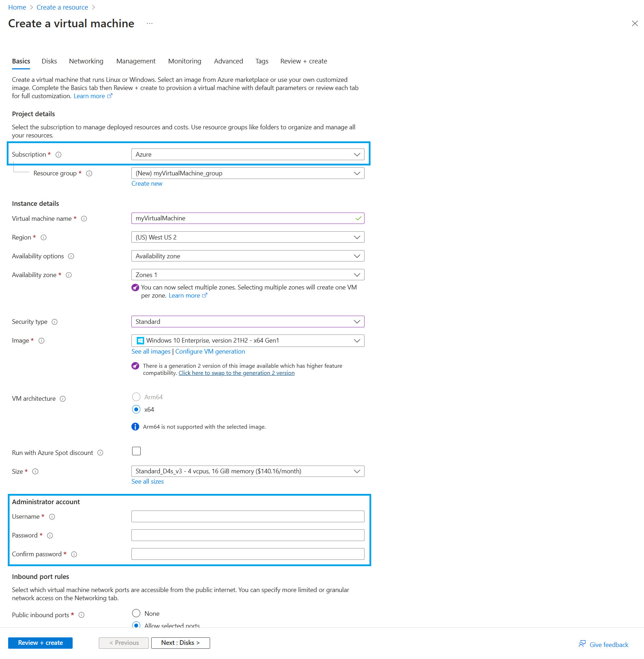Screen dimensions: 644x659
Task: Open the Size dropdown
Action: pos(248,472)
